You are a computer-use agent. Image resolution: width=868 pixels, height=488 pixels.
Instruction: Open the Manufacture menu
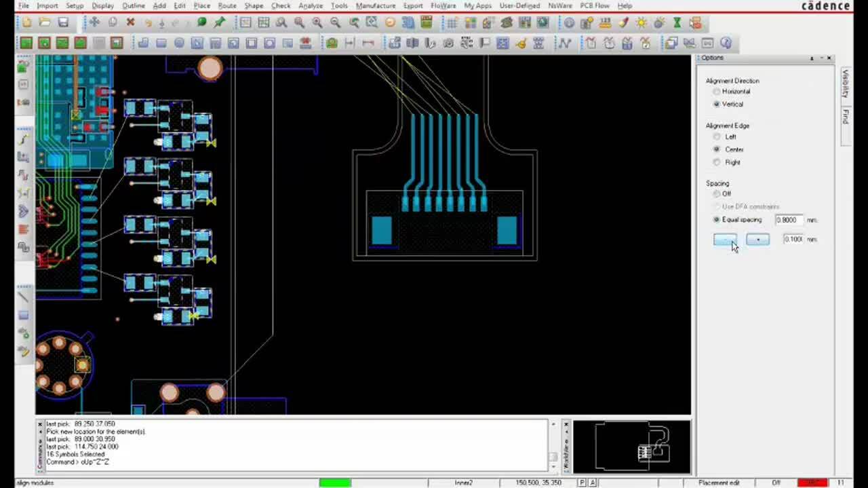[x=375, y=5]
